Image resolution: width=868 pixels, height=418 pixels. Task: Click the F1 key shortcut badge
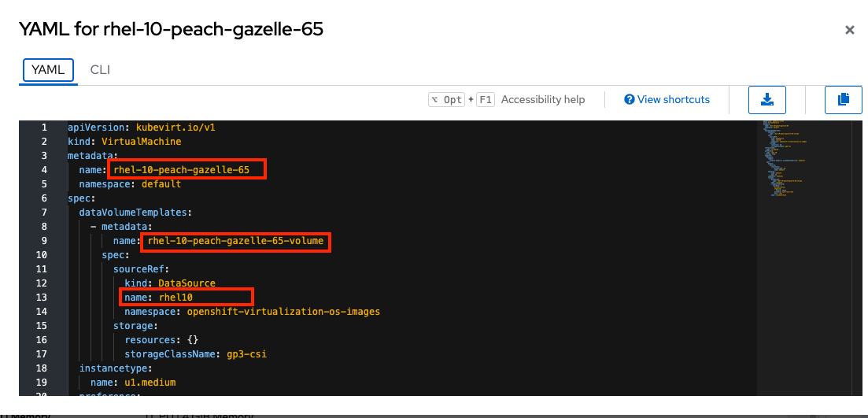486,100
